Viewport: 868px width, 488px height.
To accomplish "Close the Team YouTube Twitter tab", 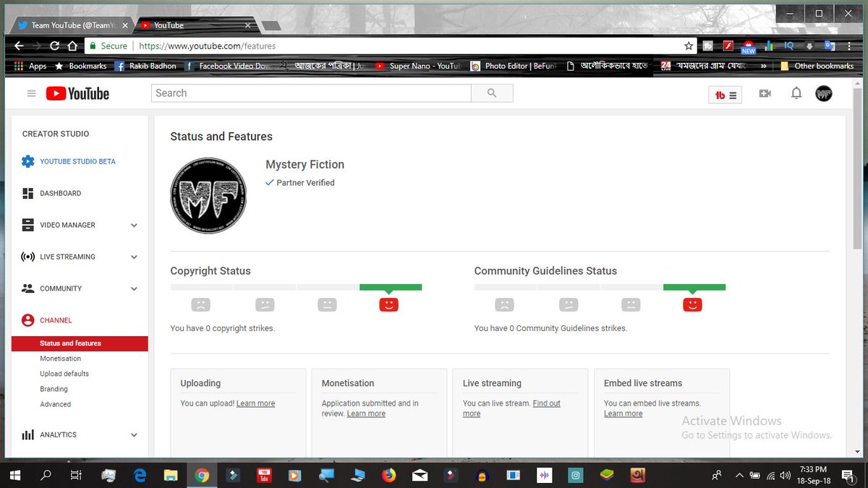I will click(x=124, y=25).
